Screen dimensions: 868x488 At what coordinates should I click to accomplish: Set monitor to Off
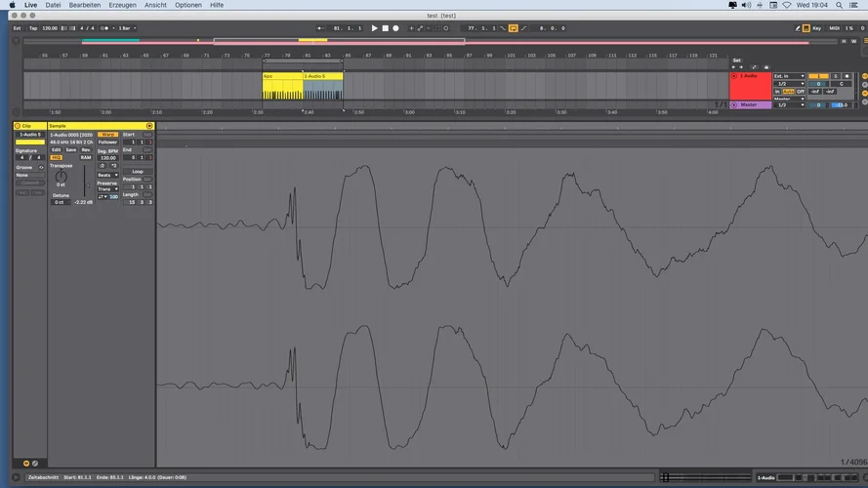coord(801,92)
